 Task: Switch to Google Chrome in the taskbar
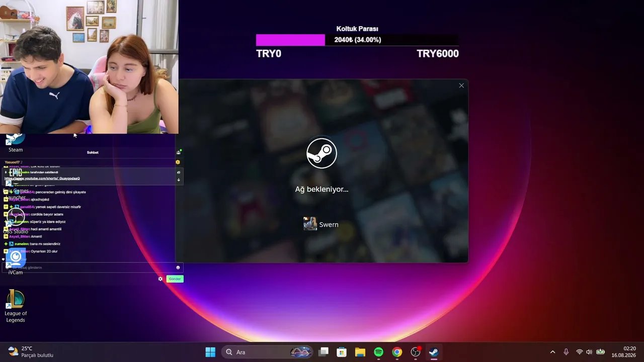pos(397,352)
